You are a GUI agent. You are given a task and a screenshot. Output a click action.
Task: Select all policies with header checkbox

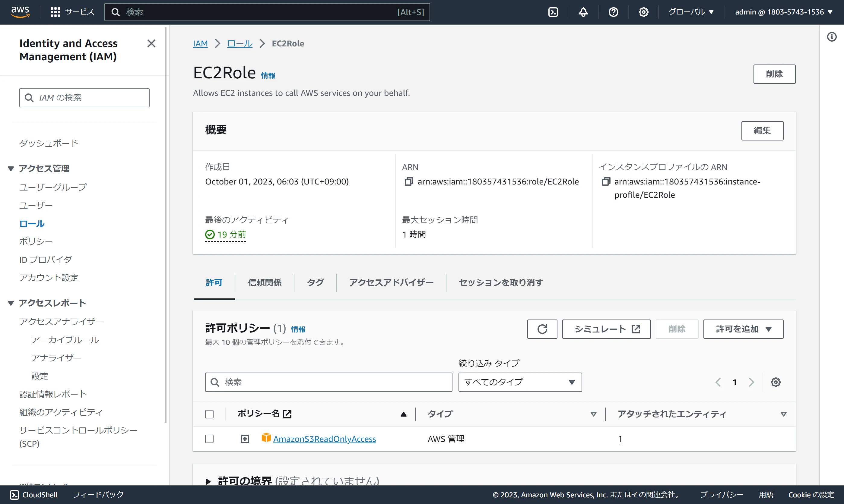(209, 414)
